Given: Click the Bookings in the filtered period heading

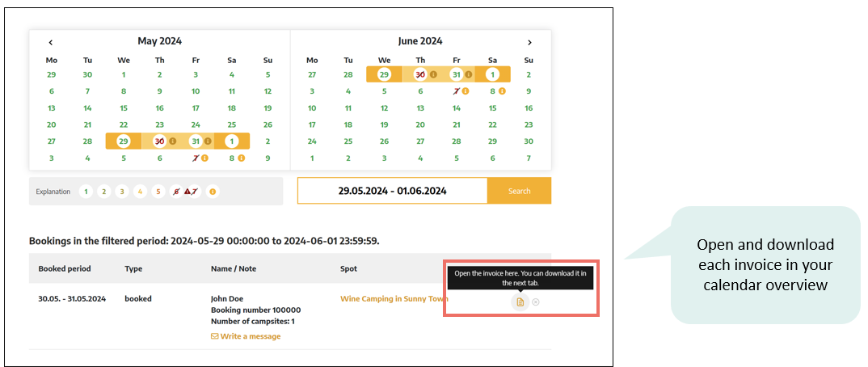Looking at the screenshot, I should pos(204,242).
